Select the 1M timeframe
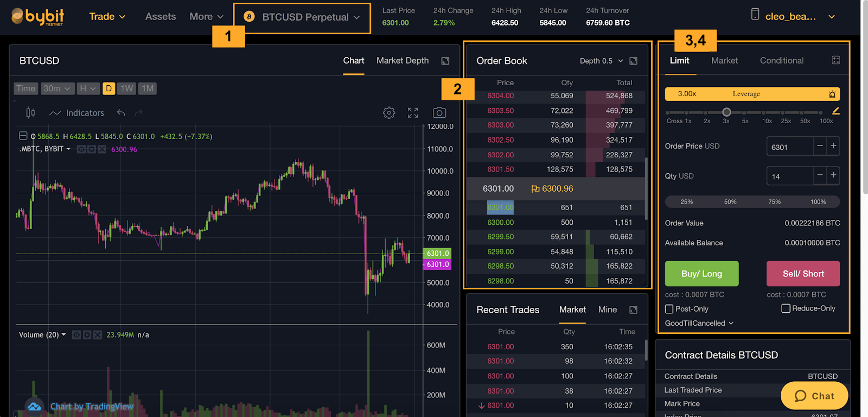Image resolution: width=868 pixels, height=417 pixels. click(147, 89)
